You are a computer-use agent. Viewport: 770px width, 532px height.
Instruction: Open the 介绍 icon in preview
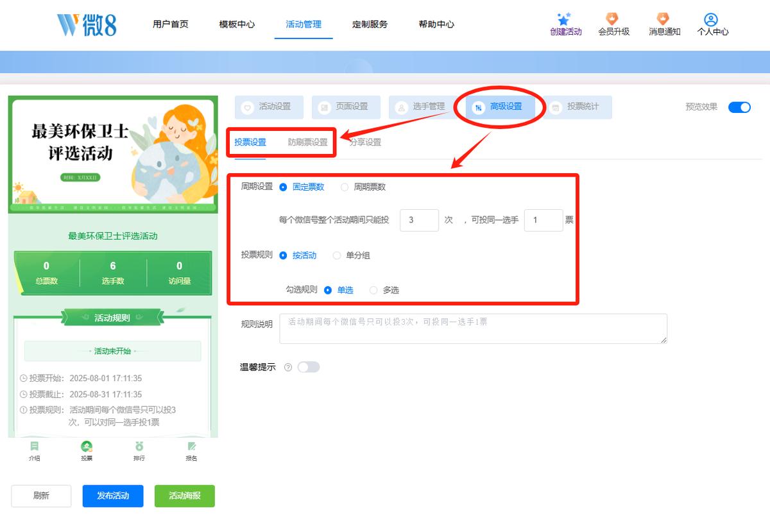point(34,446)
